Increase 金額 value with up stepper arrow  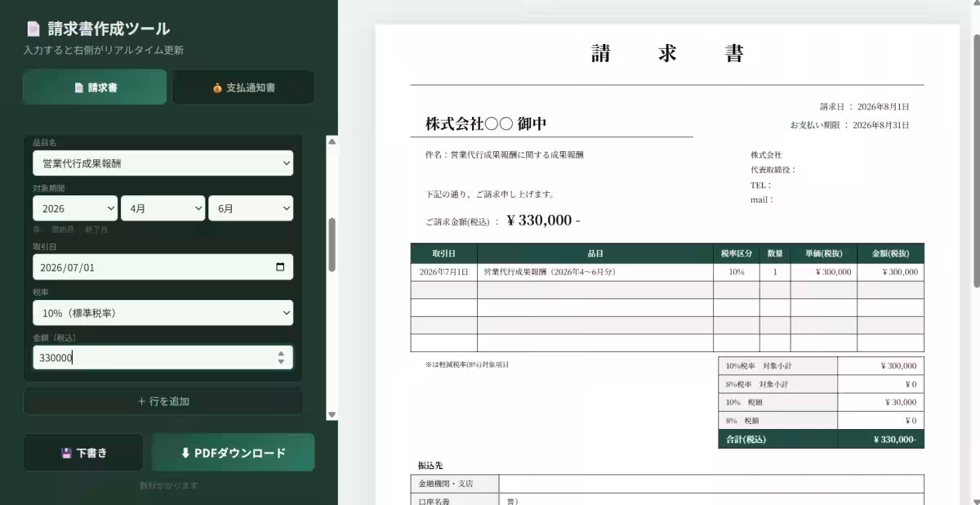click(x=281, y=353)
